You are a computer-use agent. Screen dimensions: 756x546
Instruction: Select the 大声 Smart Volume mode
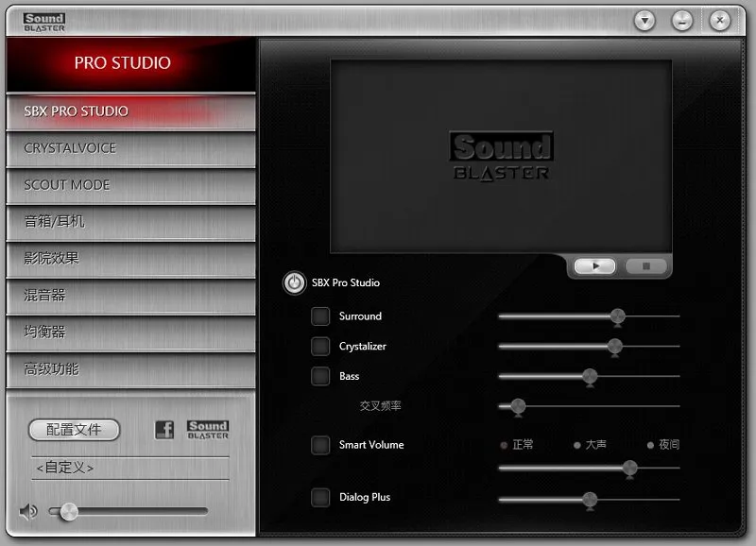(x=590, y=445)
